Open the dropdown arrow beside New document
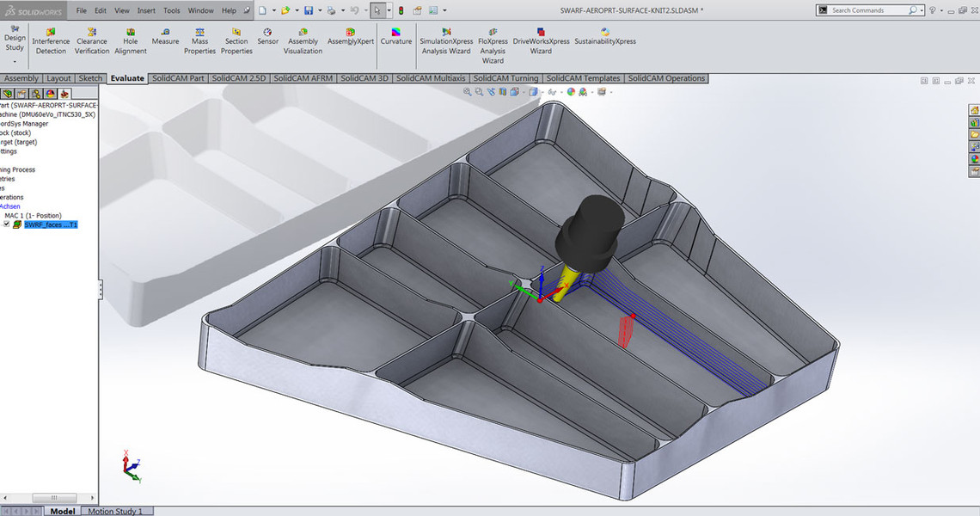Viewport: 980px width, 516px height. [x=273, y=10]
